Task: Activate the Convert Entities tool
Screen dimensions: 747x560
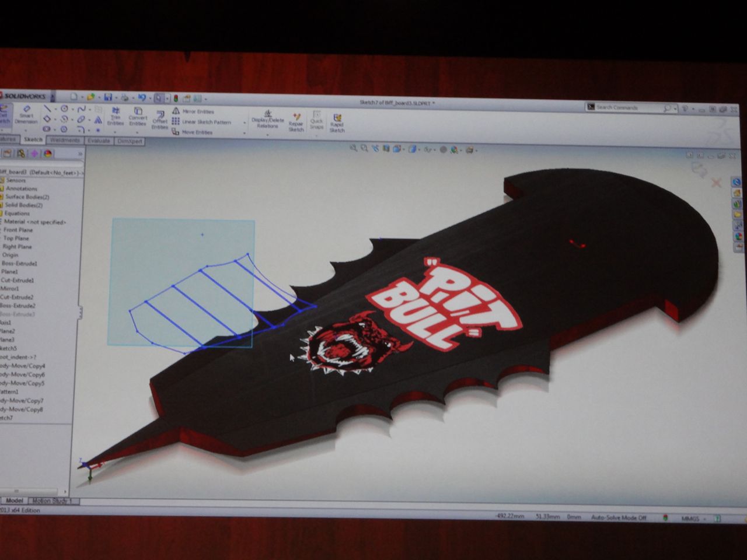Action: click(138, 117)
